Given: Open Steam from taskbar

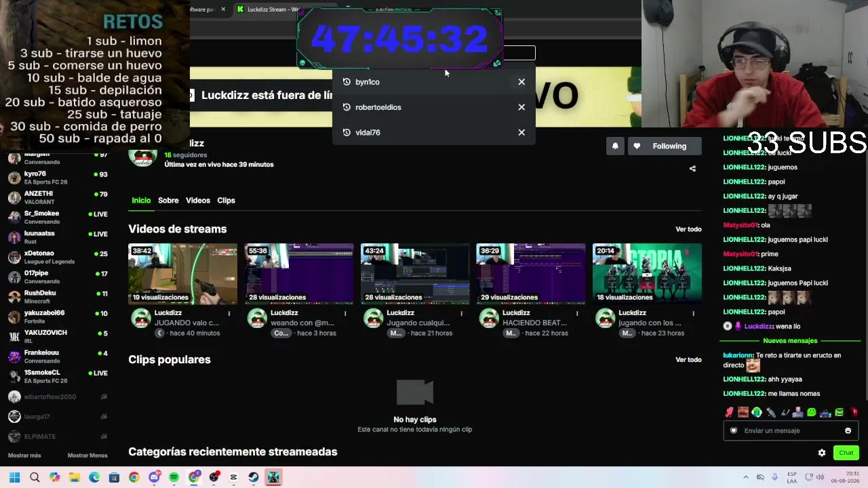Looking at the screenshot, I should coord(254,477).
